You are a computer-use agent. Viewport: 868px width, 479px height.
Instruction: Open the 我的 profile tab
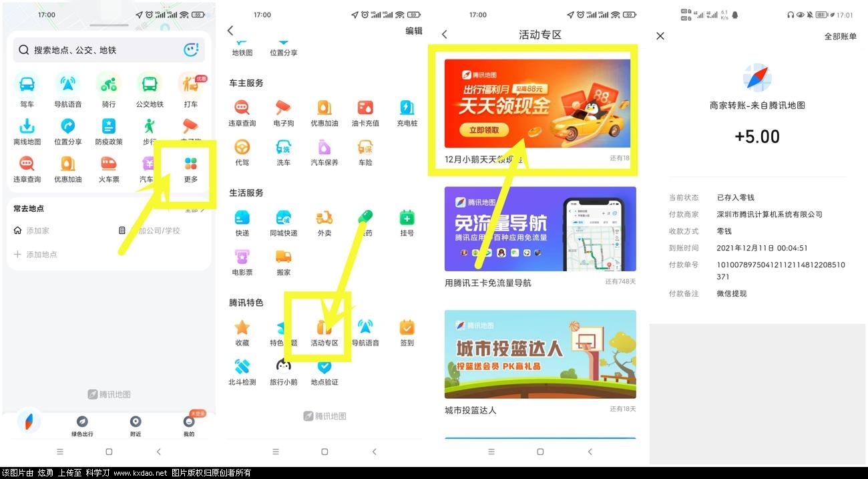pos(189,425)
